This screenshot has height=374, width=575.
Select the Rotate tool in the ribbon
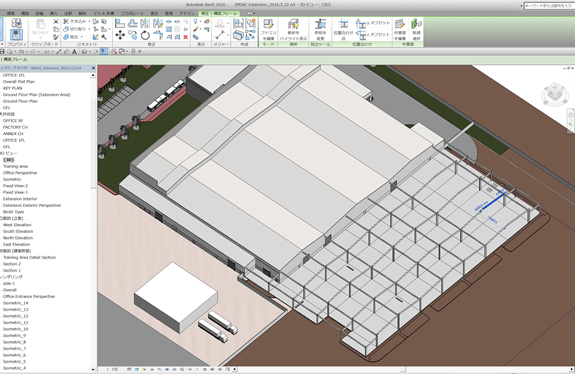(x=145, y=36)
